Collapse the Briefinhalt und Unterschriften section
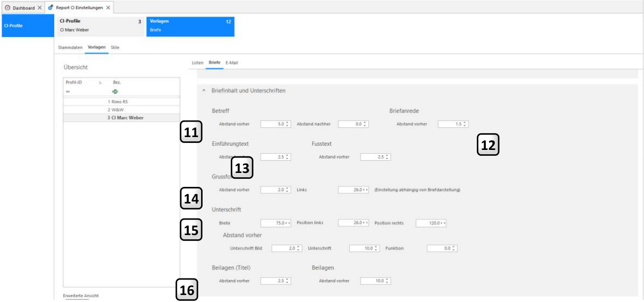The height and width of the screenshot is (302, 644). point(204,90)
